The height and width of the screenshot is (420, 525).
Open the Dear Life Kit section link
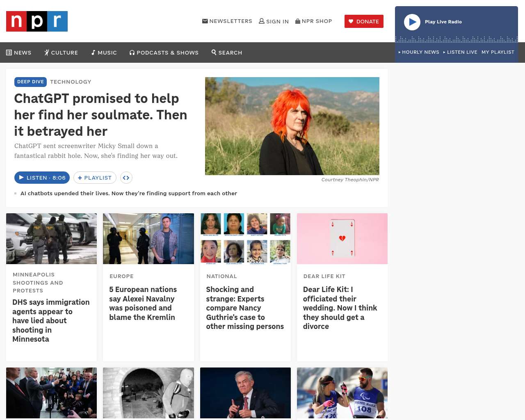point(324,276)
